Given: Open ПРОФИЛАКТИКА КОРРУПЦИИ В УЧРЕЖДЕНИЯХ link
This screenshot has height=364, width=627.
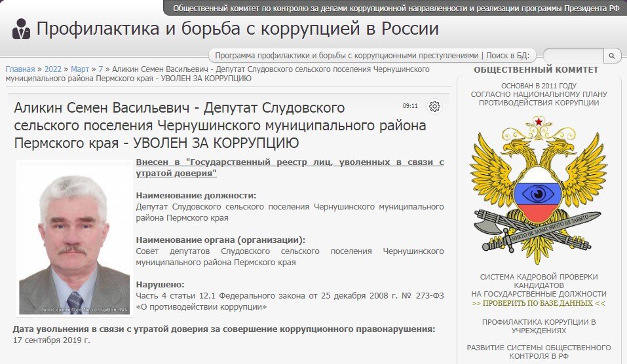Looking at the screenshot, I should point(539,326).
